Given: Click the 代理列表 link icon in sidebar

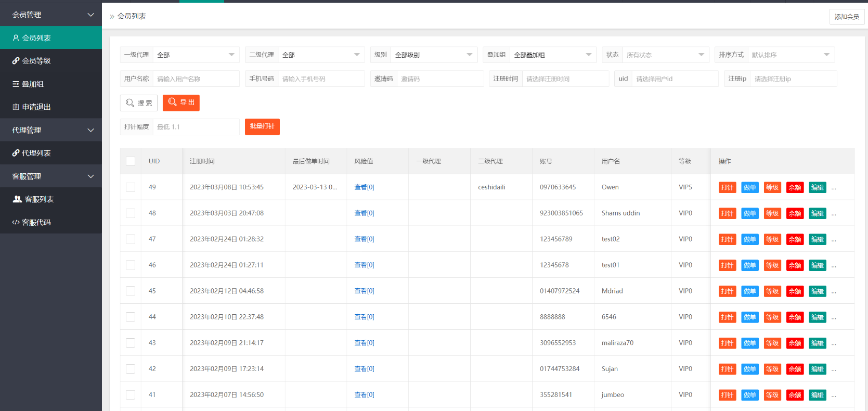Looking at the screenshot, I should pyautogui.click(x=16, y=153).
